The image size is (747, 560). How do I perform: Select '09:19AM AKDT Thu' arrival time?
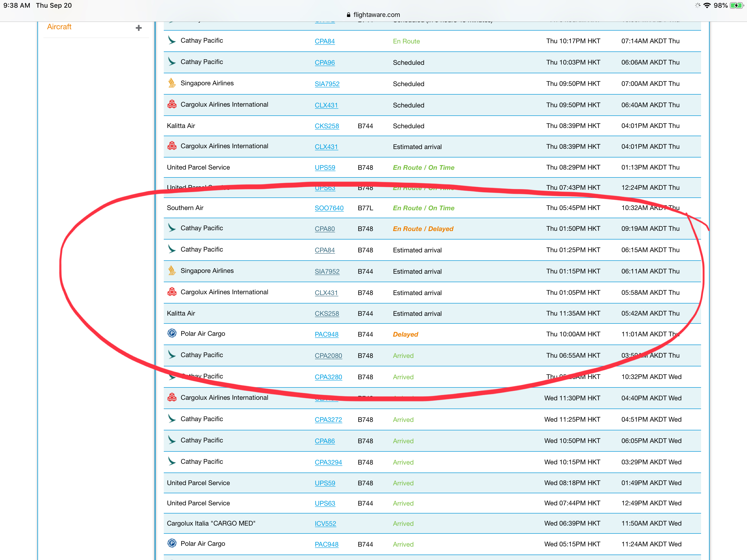(650, 228)
